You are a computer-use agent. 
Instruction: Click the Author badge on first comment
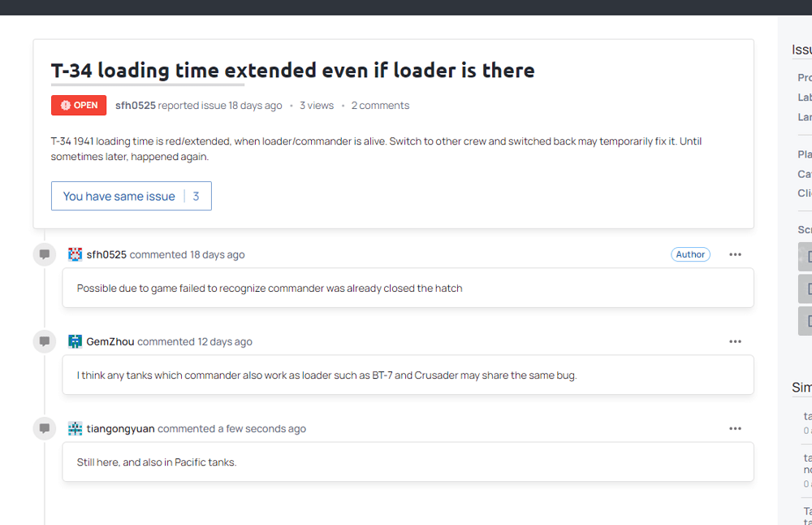(690, 254)
